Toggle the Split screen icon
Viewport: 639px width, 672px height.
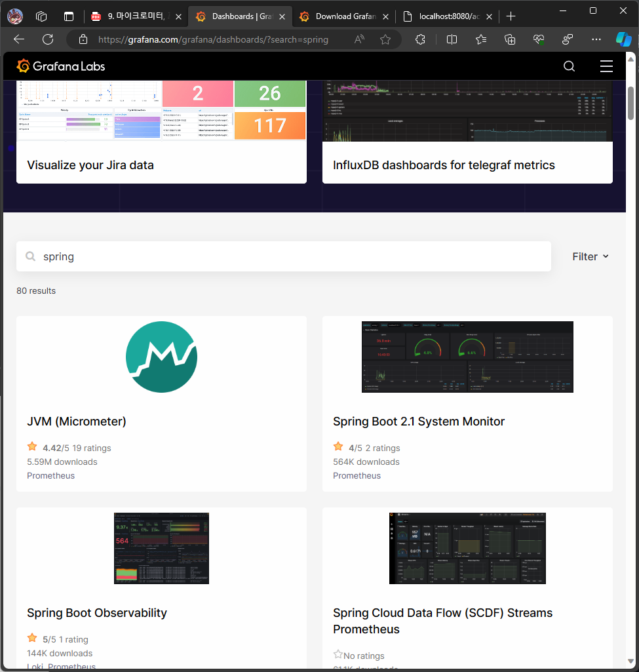point(452,39)
